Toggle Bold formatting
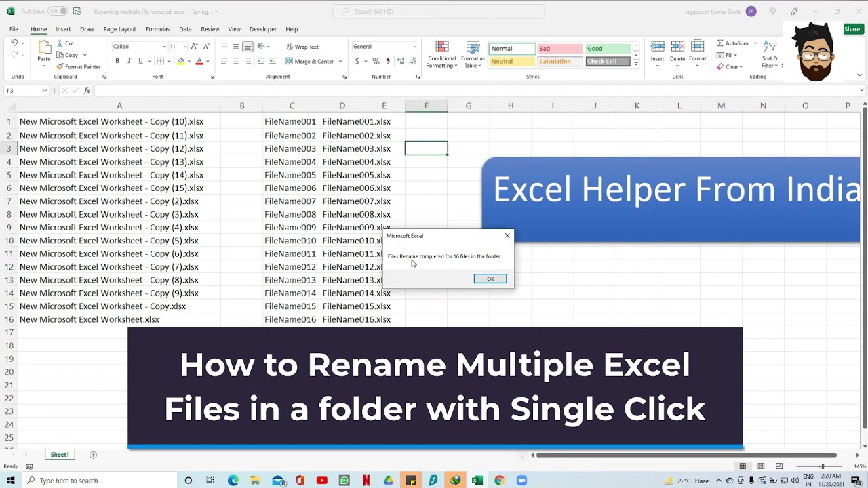The width and height of the screenshot is (868, 488). (x=117, y=61)
